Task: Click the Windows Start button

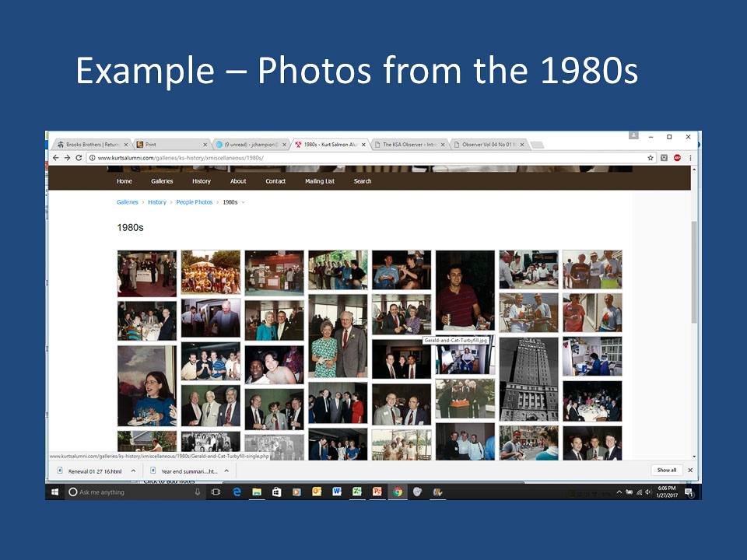Action: coord(55,492)
